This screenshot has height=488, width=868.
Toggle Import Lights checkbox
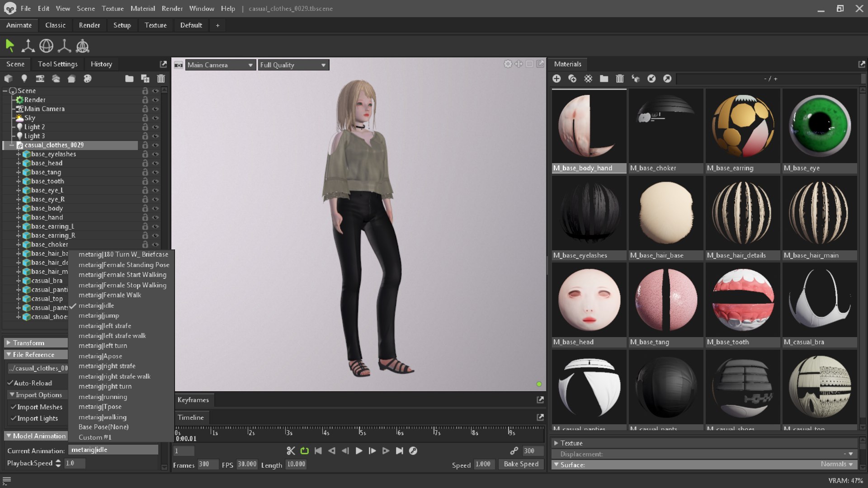click(x=13, y=418)
